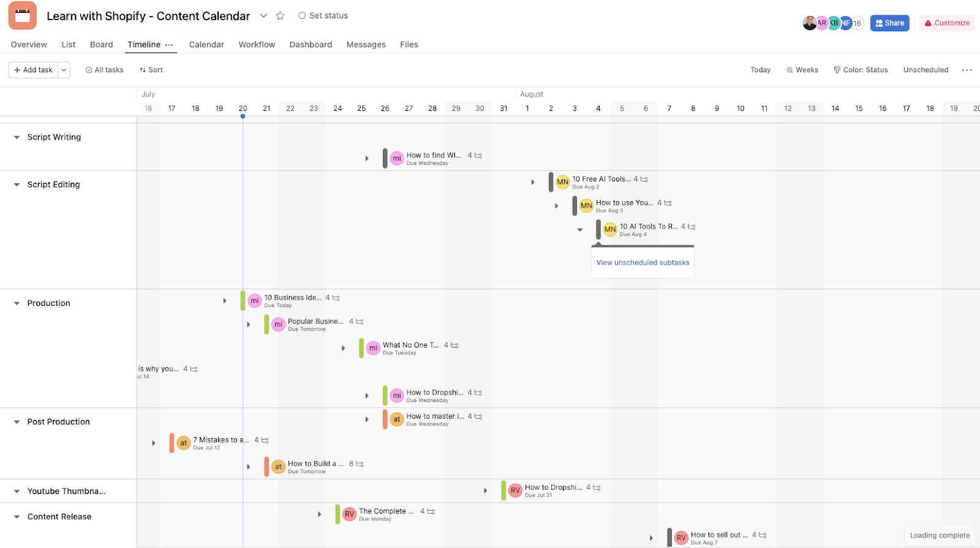The height and width of the screenshot is (548, 980).
Task: Switch to the List tab
Action: click(x=69, y=45)
